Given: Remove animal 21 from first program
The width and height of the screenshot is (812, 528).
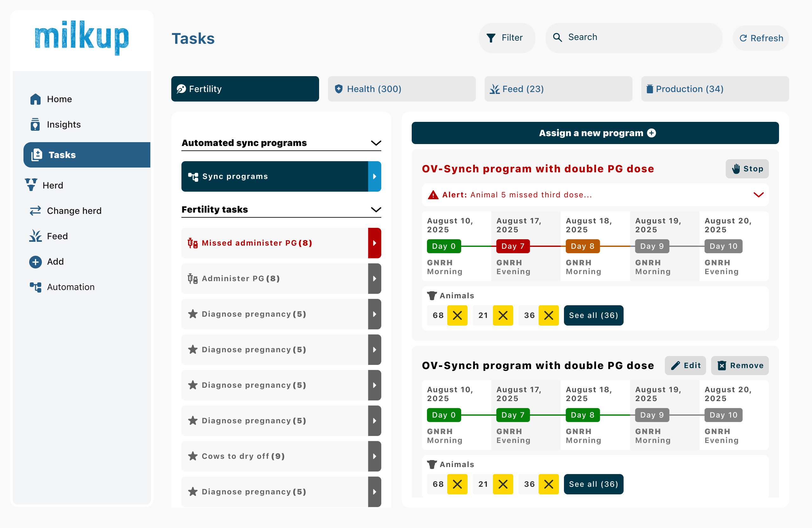Looking at the screenshot, I should pyautogui.click(x=503, y=315).
